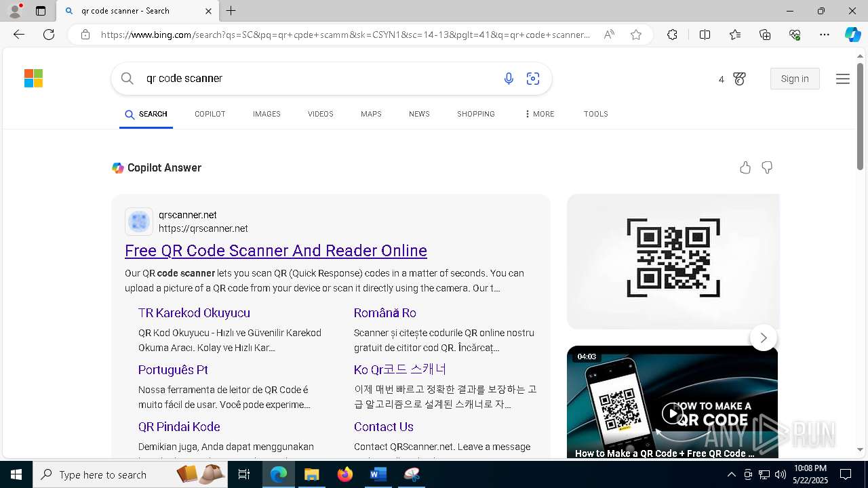868x488 pixels.
Task: Add this page to favorites
Action: pos(636,35)
